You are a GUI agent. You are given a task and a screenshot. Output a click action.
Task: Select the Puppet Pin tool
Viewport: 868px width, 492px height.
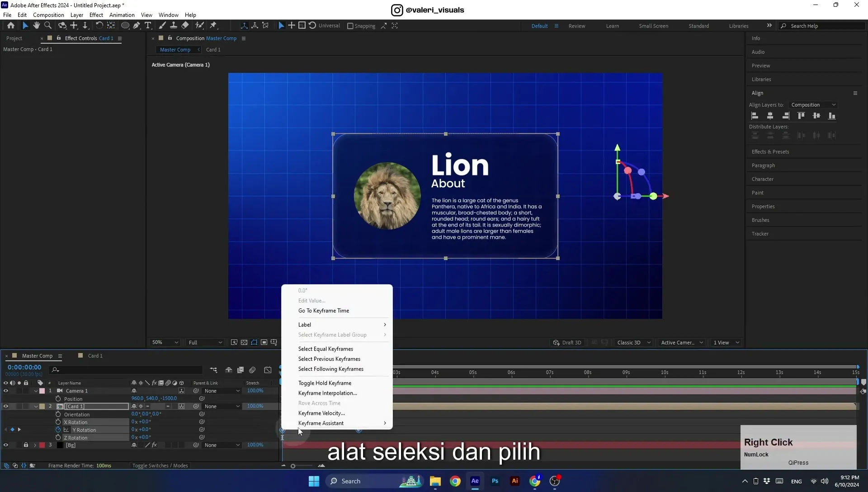click(213, 26)
